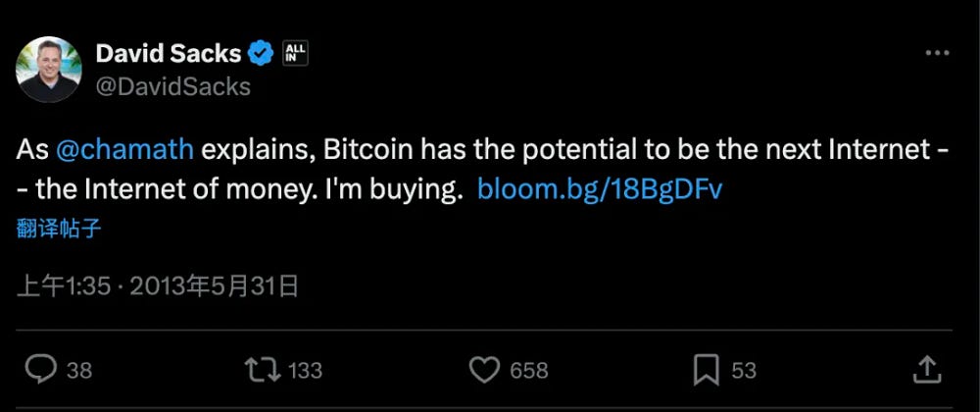This screenshot has width=980, height=412.
Task: Click the blue verified checkmark badge
Action: point(259,54)
